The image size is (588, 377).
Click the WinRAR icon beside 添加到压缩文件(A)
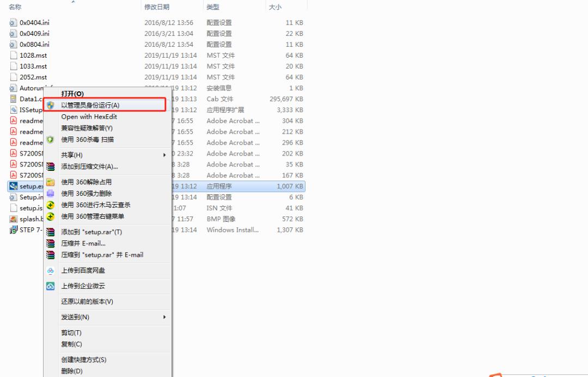click(50, 167)
